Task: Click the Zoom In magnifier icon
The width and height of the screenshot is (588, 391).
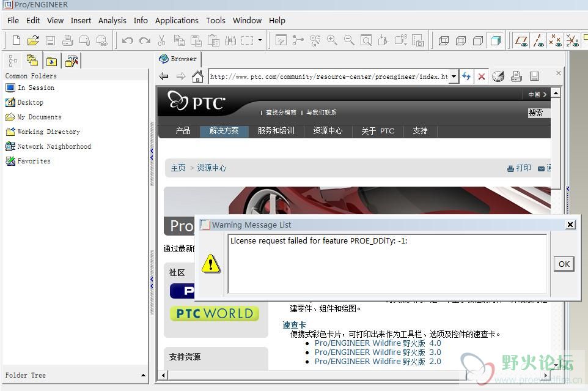Action: point(332,40)
